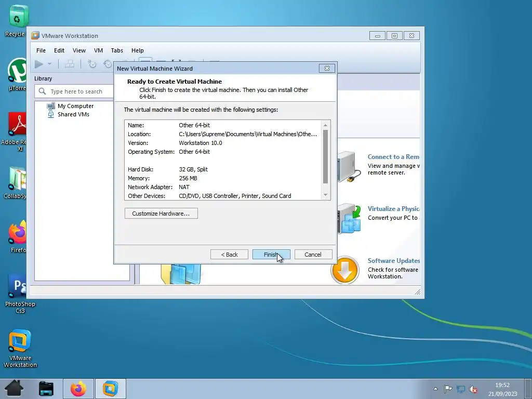Click the remote server tower icon
Image resolution: width=532 pixels, height=399 pixels.
(349, 167)
